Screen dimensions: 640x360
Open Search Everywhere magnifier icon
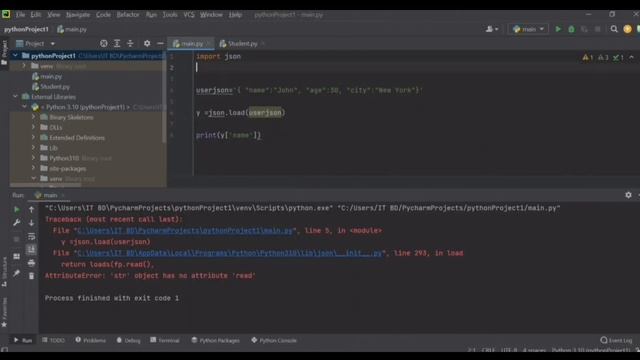click(614, 29)
